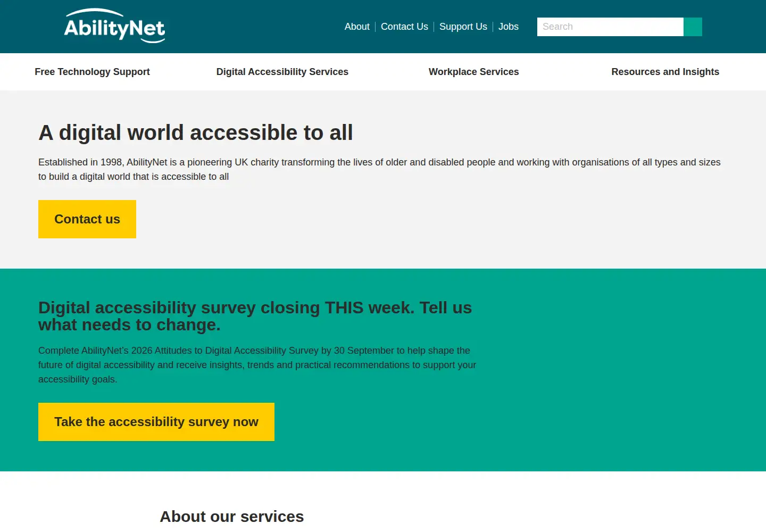
Task: Select the Workplace Services menu item
Action: (x=474, y=72)
